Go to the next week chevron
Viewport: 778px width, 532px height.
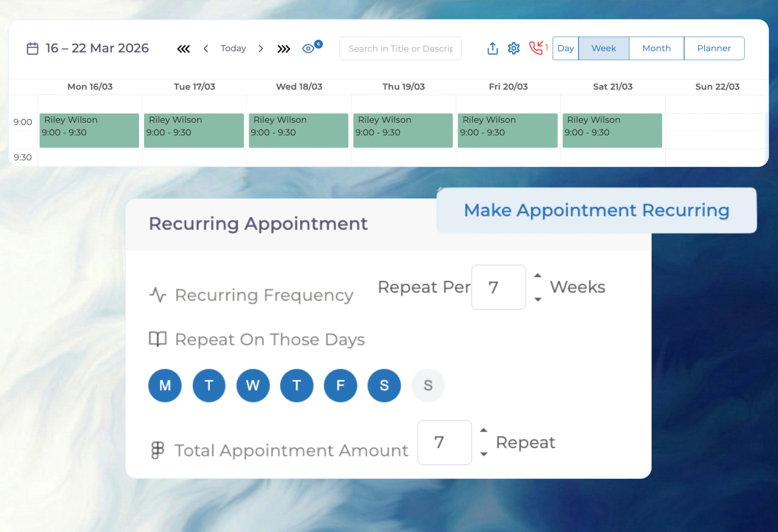261,49
